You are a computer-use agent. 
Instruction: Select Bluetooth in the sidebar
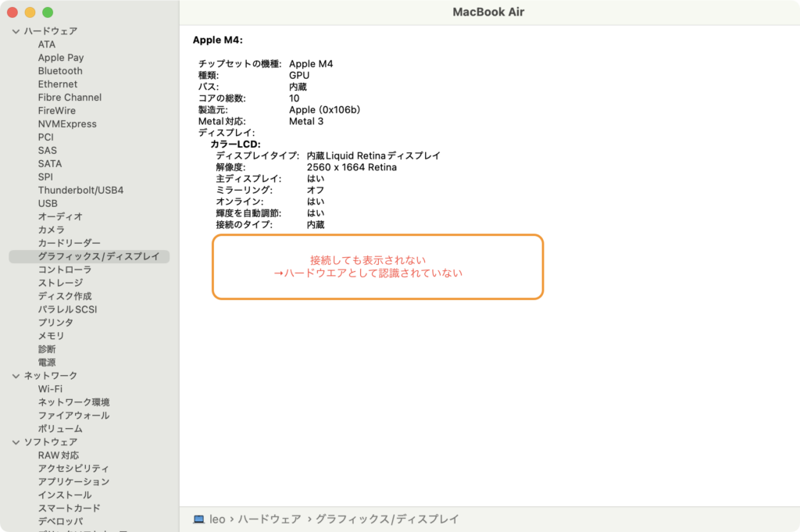tap(60, 71)
